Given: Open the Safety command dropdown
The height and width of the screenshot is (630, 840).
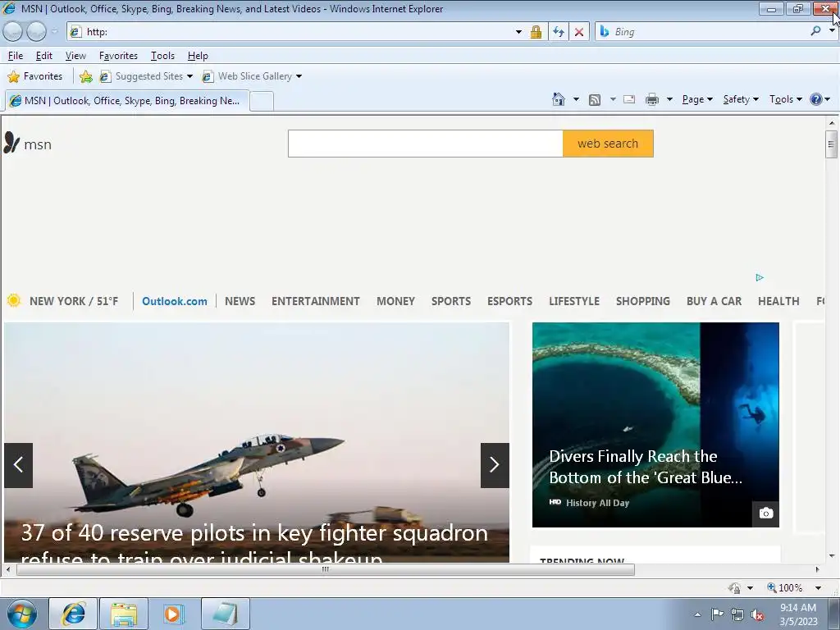Looking at the screenshot, I should pyautogui.click(x=741, y=99).
